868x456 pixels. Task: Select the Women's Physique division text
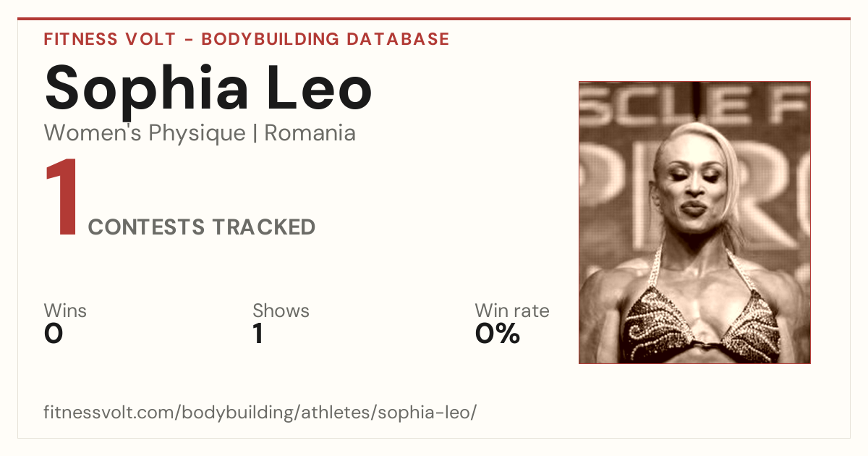(x=145, y=133)
